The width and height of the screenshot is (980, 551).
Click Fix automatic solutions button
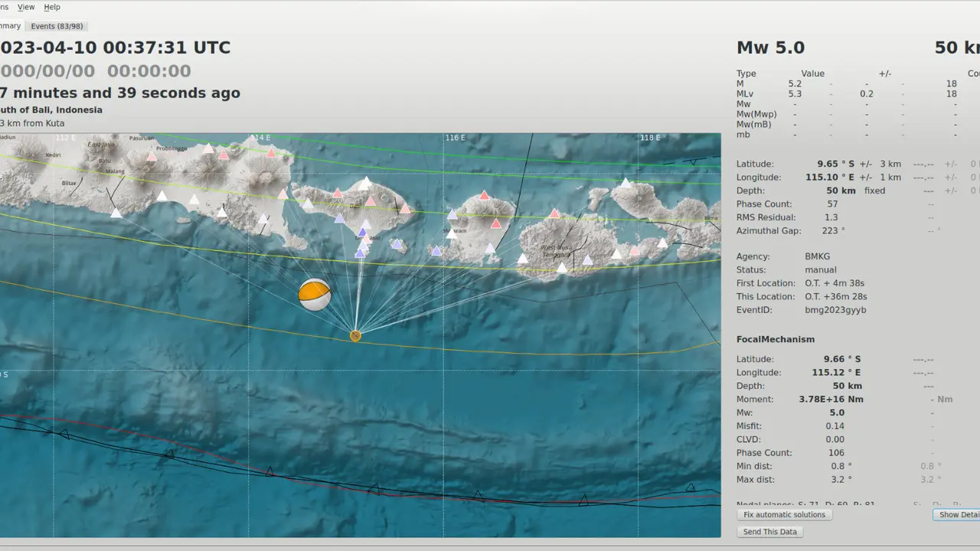point(785,515)
